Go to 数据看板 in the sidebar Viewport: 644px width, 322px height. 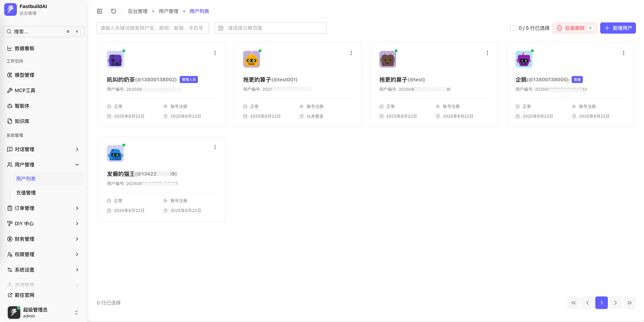coord(24,48)
